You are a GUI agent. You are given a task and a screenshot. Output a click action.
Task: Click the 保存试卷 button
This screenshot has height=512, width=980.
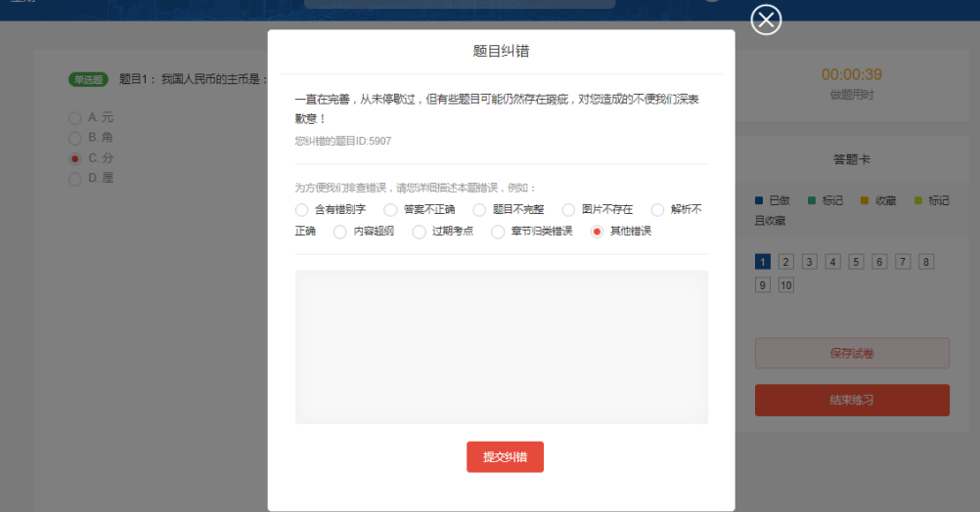tap(852, 354)
